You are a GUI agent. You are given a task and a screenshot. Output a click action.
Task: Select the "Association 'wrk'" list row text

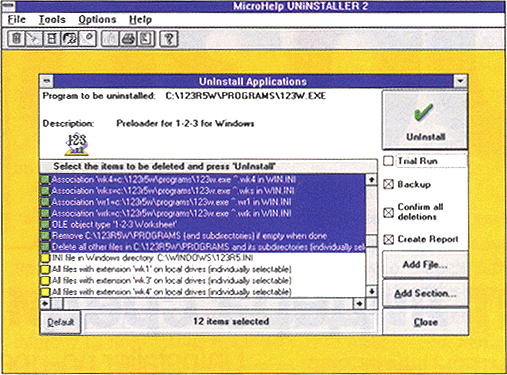tap(171, 214)
